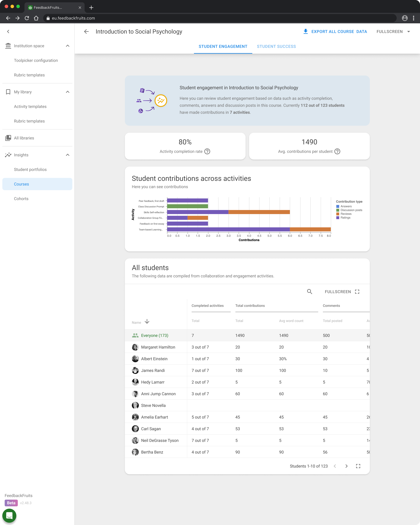The image size is (420, 525).
Task: Click the All libraries stack icon
Action: coord(8,138)
